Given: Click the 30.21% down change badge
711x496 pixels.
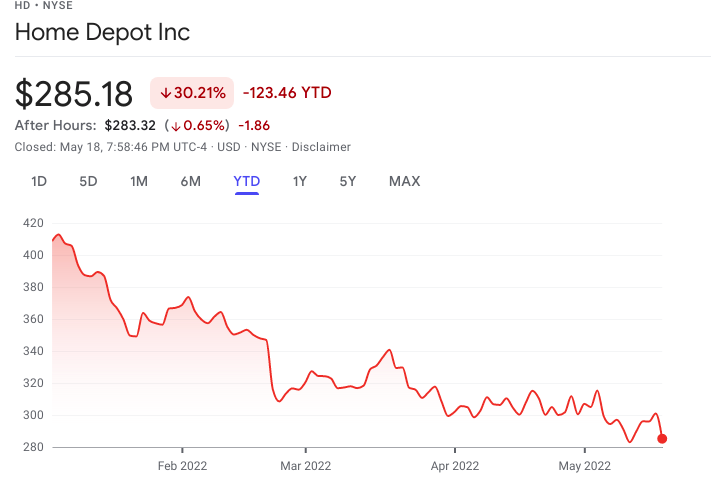Looking at the screenshot, I should click(x=192, y=93).
